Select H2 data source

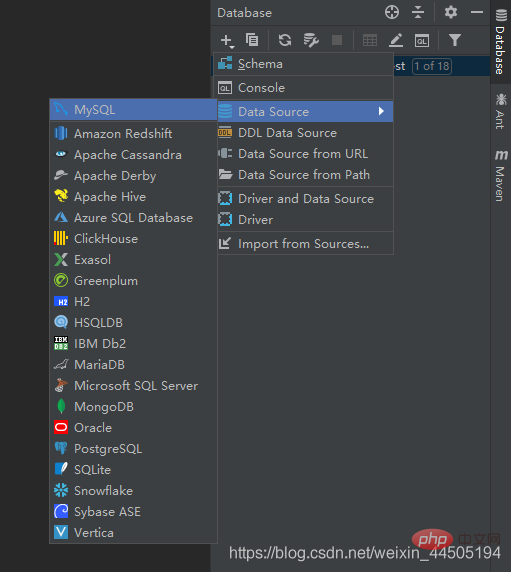[133, 302]
